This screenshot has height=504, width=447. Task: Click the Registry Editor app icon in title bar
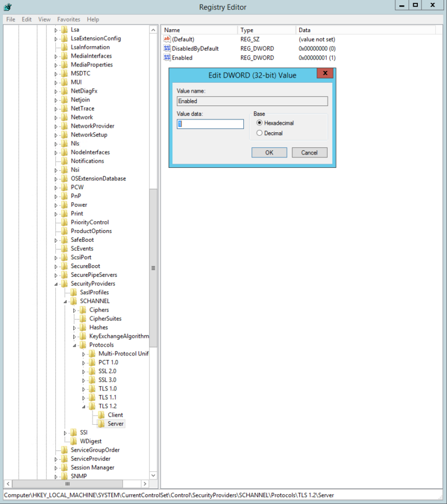(8, 7)
